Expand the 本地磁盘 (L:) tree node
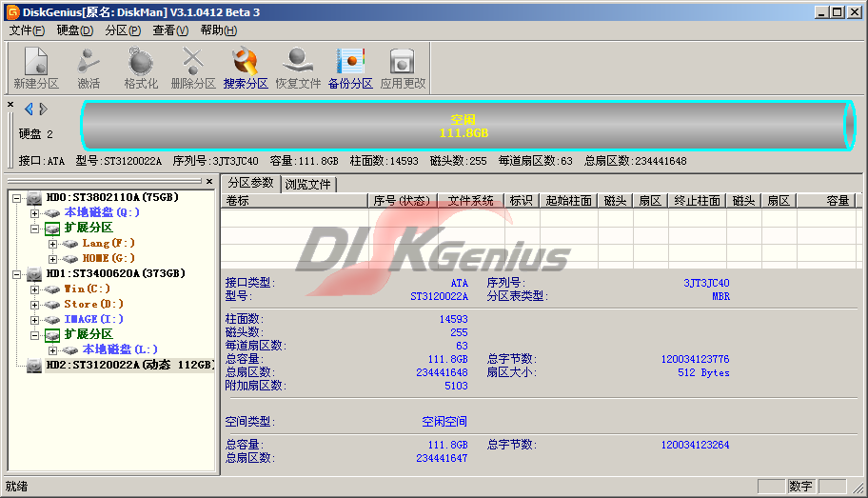Image resolution: width=868 pixels, height=498 pixels. 52,350
